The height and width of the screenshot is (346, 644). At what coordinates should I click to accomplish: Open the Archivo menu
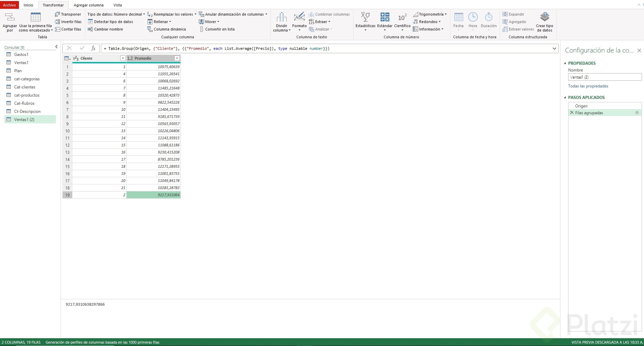tap(9, 5)
